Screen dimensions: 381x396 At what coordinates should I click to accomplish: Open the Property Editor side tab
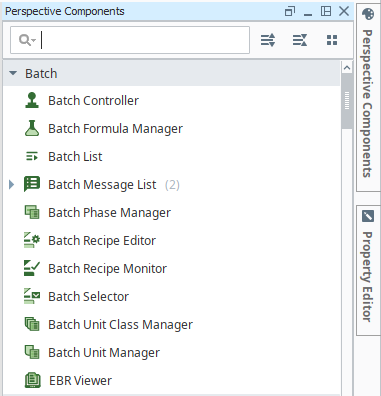point(367,270)
